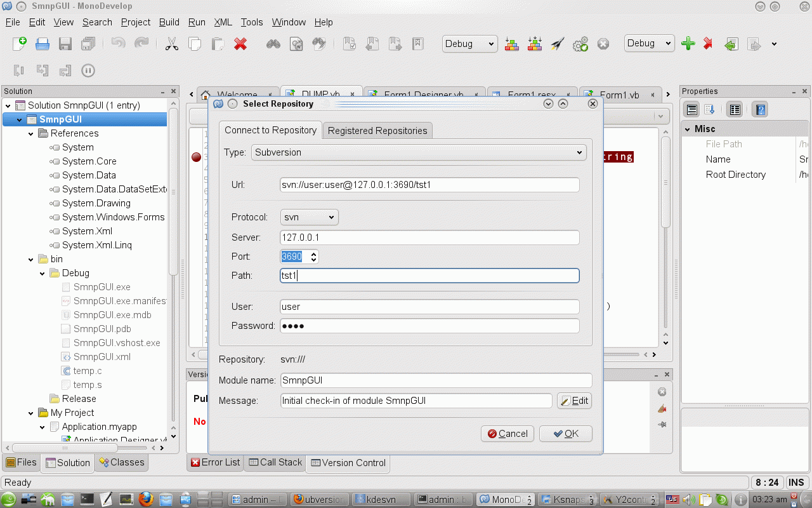The width and height of the screenshot is (812, 508).
Task: Collapse the Debug folder node
Action: tap(43, 273)
